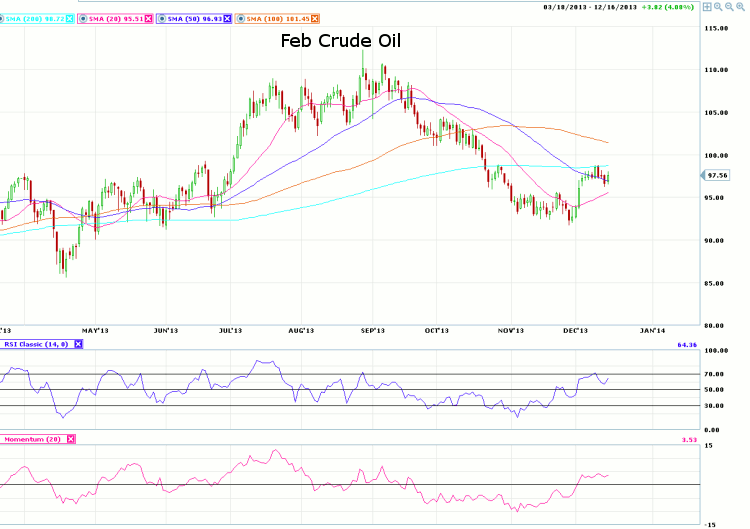Remove the SMA (20) indicator with its X
This screenshot has height=529, width=750.
click(147, 19)
